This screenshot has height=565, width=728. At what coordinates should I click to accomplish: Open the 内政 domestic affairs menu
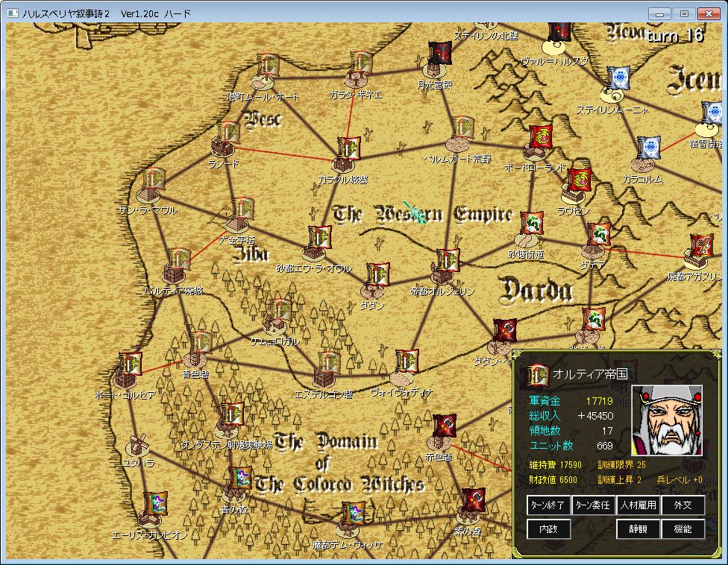pyautogui.click(x=548, y=528)
